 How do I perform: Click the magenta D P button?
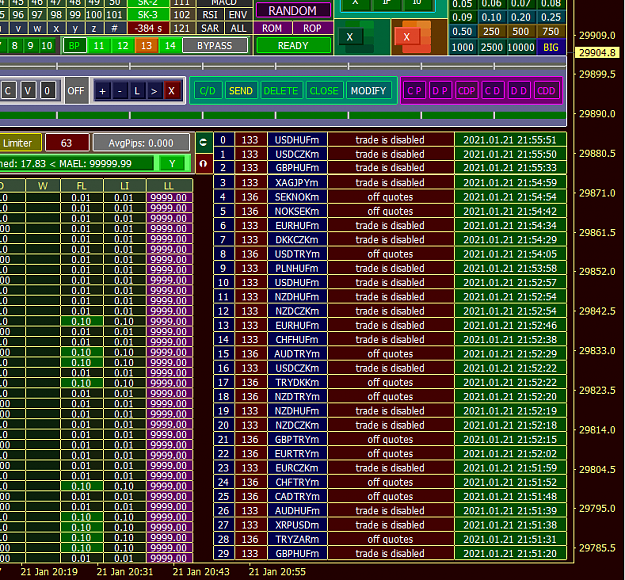click(x=440, y=91)
